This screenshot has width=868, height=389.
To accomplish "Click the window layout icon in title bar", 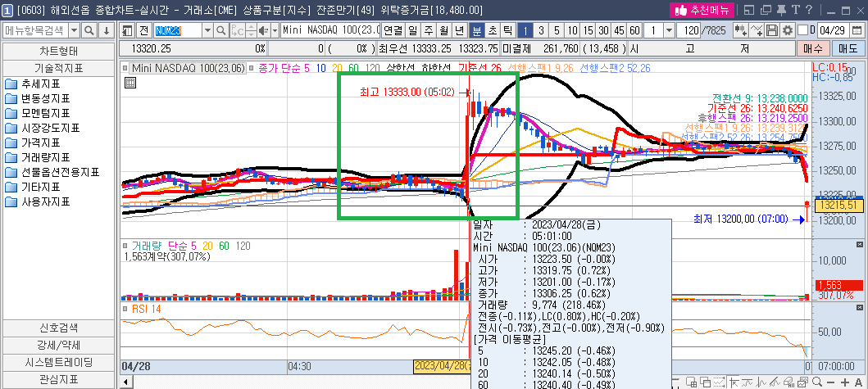I will click(x=749, y=10).
